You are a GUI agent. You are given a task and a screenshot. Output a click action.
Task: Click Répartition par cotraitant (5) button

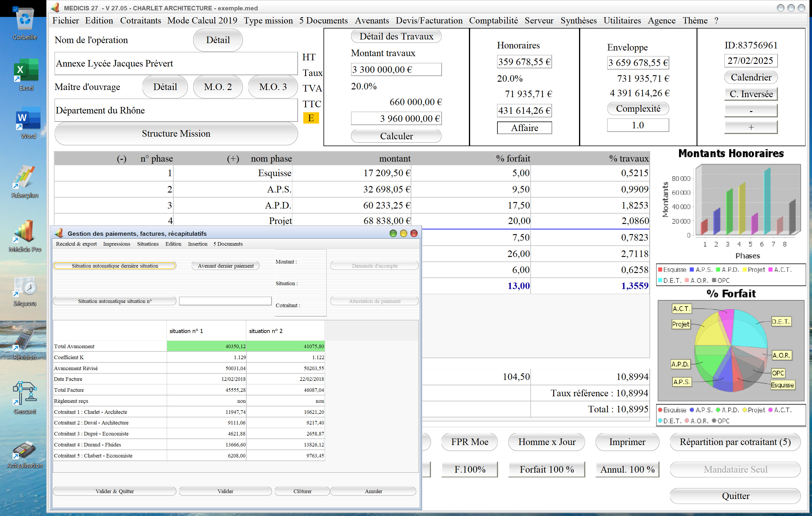[735, 442]
